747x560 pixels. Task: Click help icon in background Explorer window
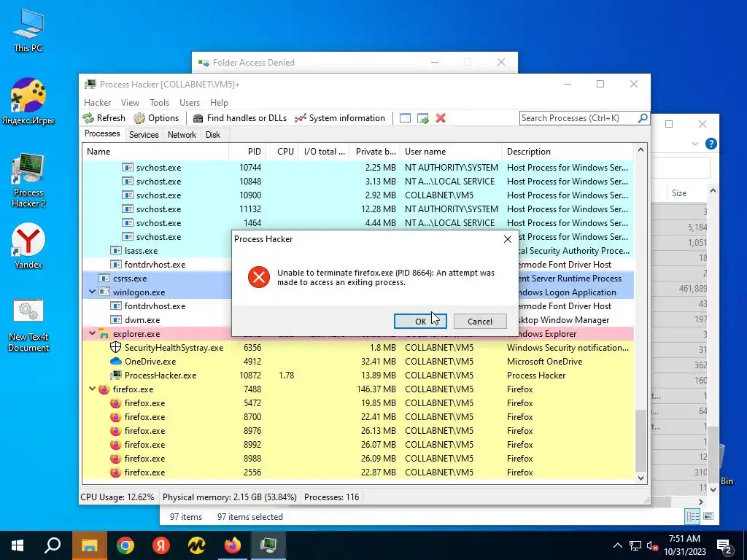coord(711,144)
